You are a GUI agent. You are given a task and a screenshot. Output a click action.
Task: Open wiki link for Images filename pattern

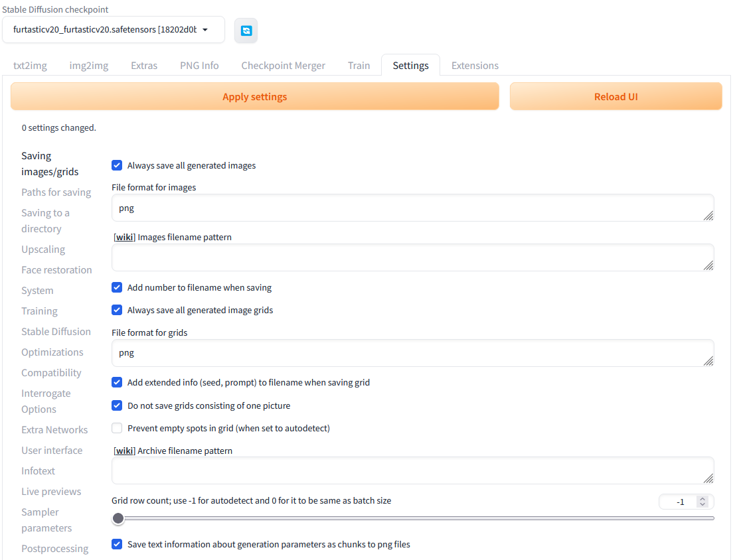[x=125, y=237]
